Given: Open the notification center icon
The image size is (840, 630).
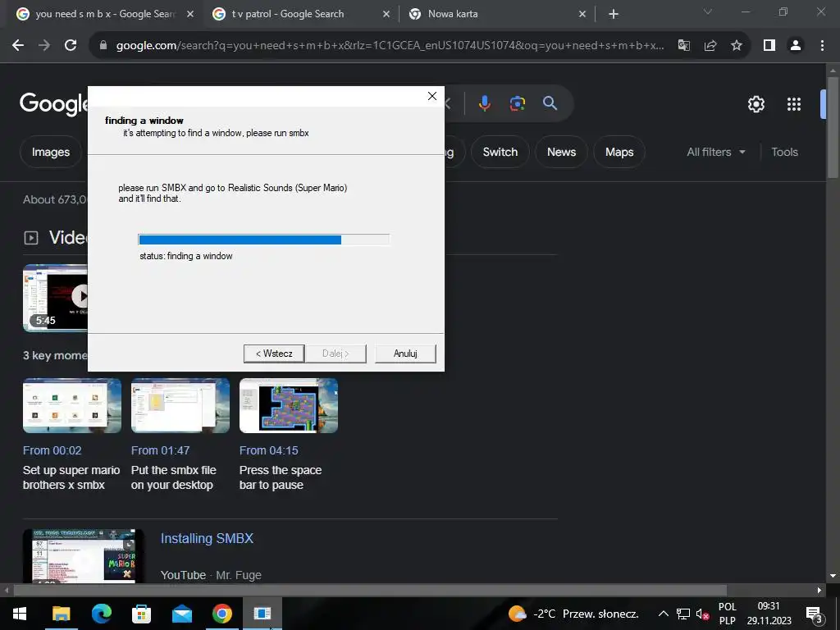Looking at the screenshot, I should click(814, 614).
